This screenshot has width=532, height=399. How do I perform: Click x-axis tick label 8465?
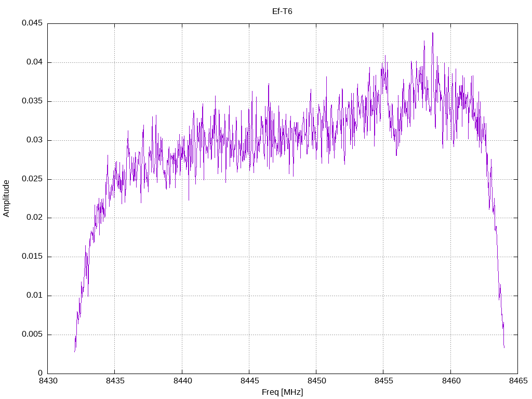pos(518,381)
